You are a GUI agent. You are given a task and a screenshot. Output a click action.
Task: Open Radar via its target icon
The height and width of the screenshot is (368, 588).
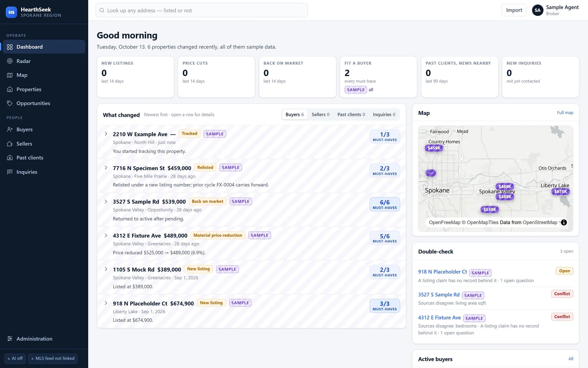coord(10,61)
